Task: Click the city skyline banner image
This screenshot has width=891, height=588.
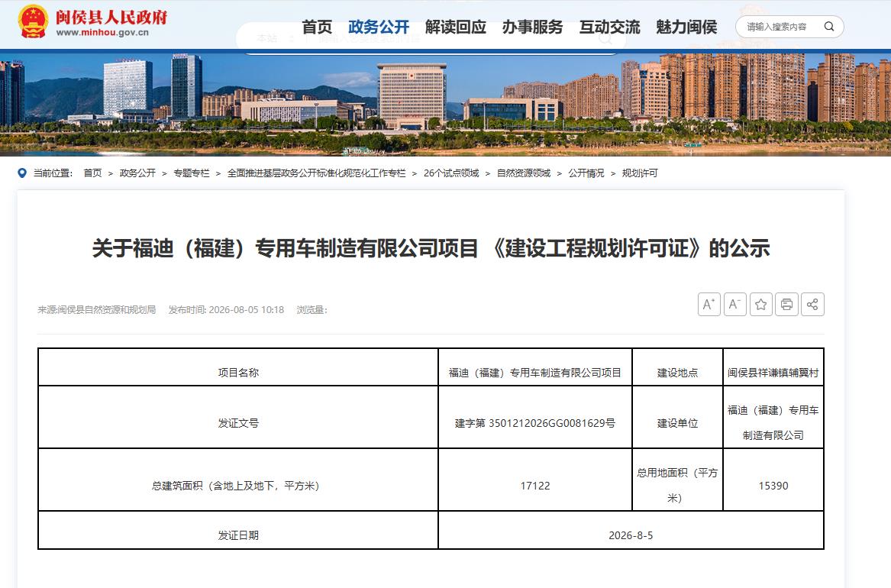Action: [446, 104]
